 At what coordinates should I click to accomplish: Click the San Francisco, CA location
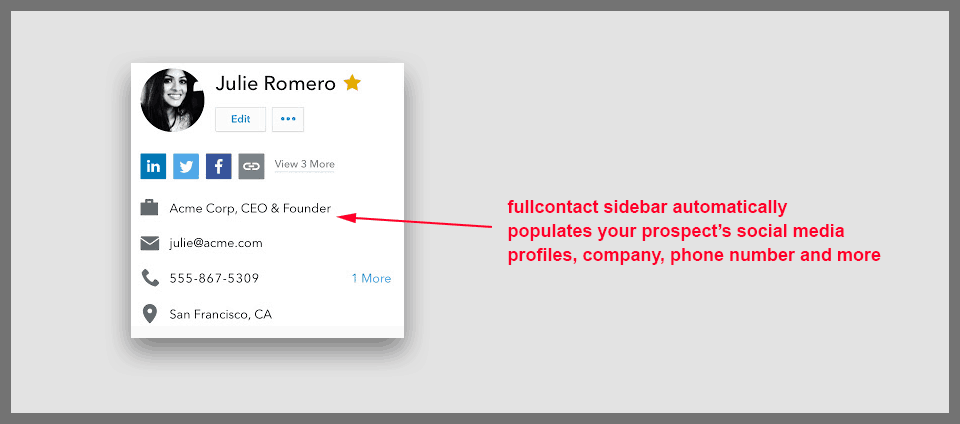click(x=220, y=314)
